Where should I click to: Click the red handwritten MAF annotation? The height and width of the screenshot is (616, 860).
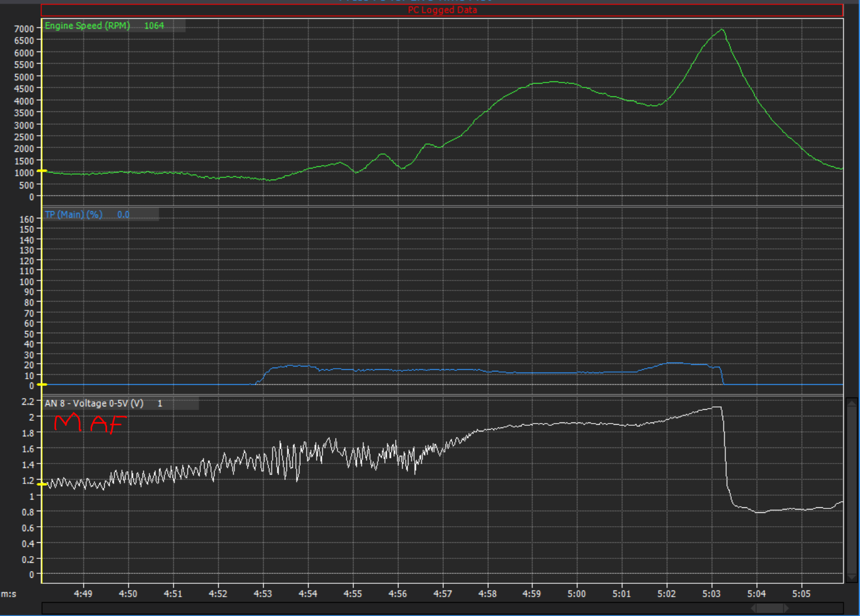tap(90, 423)
